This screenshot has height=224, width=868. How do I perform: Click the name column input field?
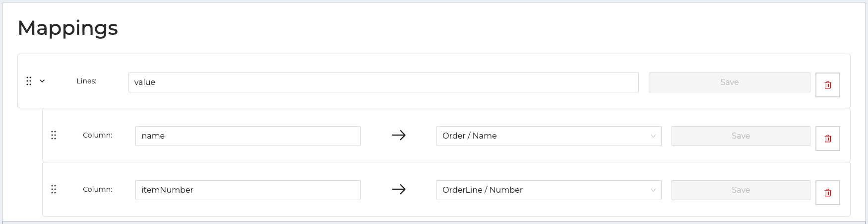[x=248, y=136]
